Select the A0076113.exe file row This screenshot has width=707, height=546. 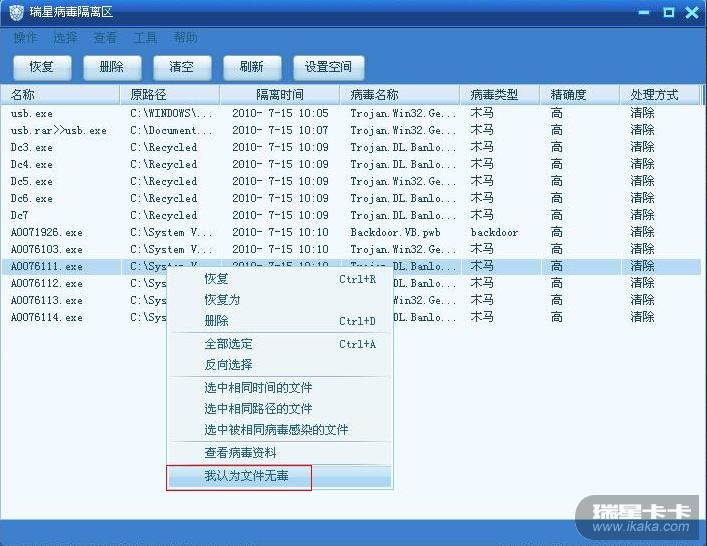click(351, 301)
